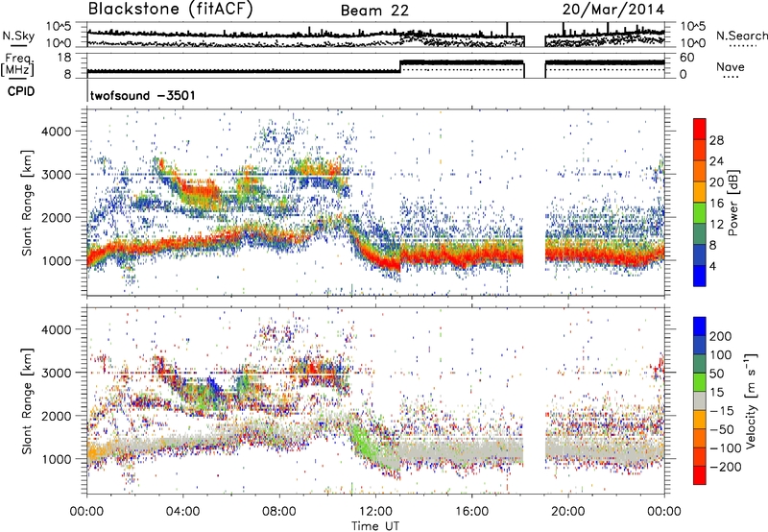The height and width of the screenshot is (532, 768).
Task: Click the "200" tick on Velocity color bar
Action: tap(721, 336)
